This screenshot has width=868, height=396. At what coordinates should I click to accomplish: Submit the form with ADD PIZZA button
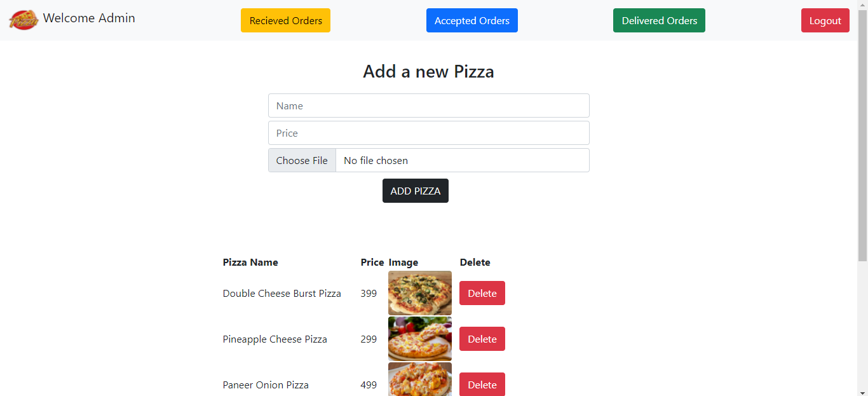[x=415, y=190]
